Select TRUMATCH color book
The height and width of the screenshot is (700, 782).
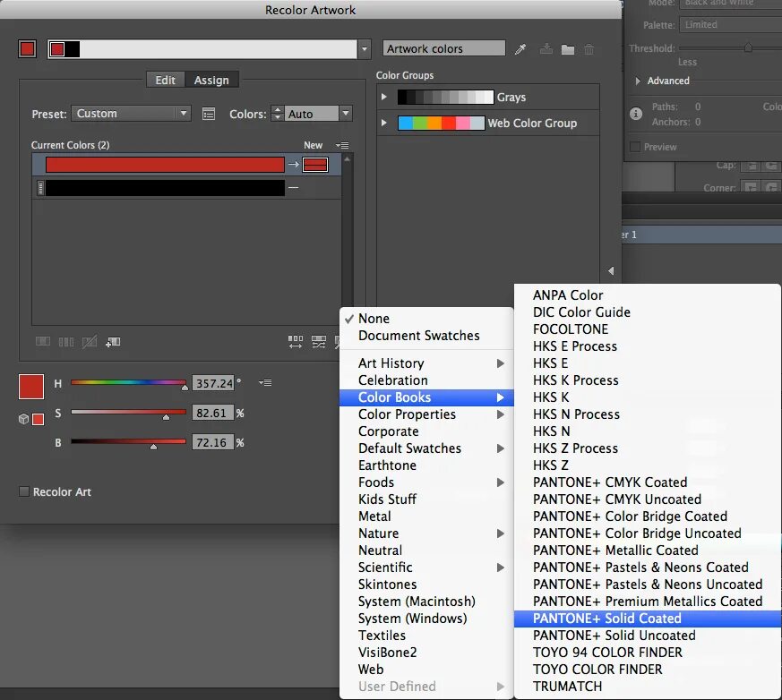(x=648, y=687)
